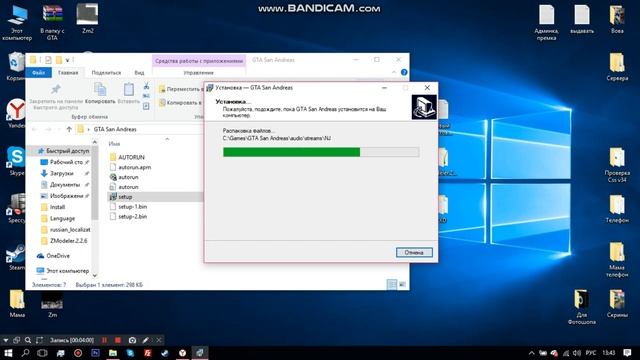
Task: Click the volume speaker tray icon
Action: [x=577, y=353]
